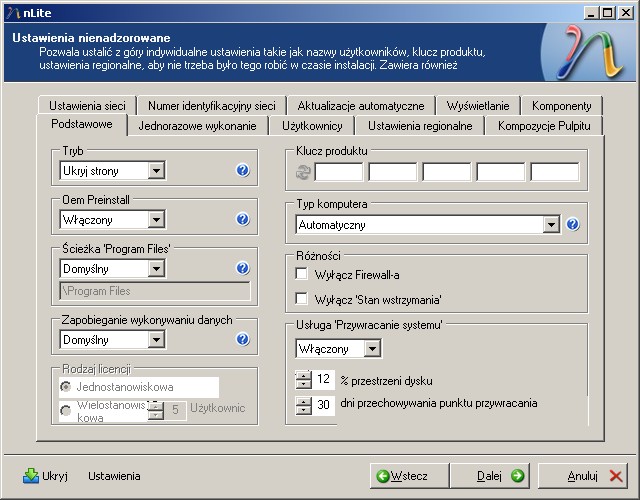Click the 30 days value field

coord(323,405)
